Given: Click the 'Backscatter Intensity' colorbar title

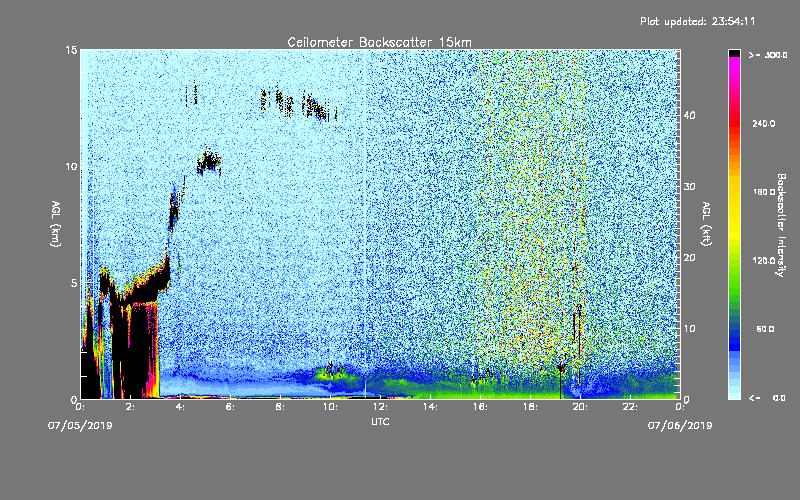Looking at the screenshot, I should (781, 225).
